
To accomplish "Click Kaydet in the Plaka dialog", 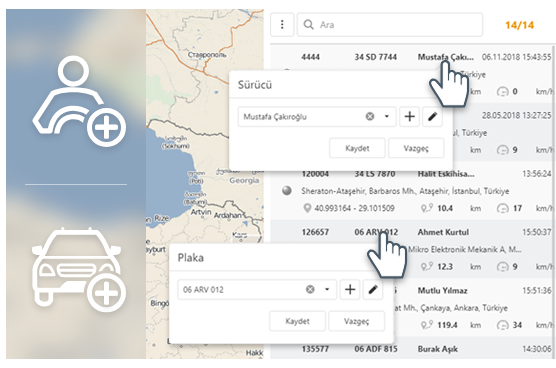I will click(298, 321).
